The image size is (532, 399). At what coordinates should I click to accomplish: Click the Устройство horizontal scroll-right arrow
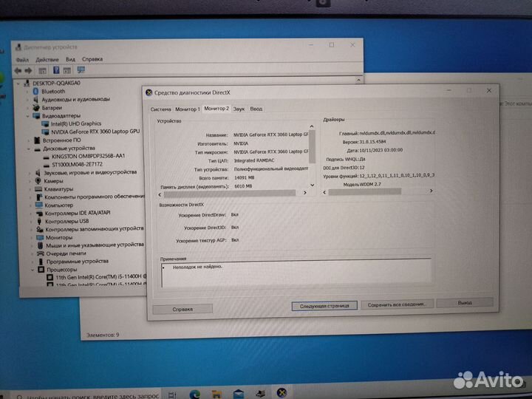click(304, 193)
